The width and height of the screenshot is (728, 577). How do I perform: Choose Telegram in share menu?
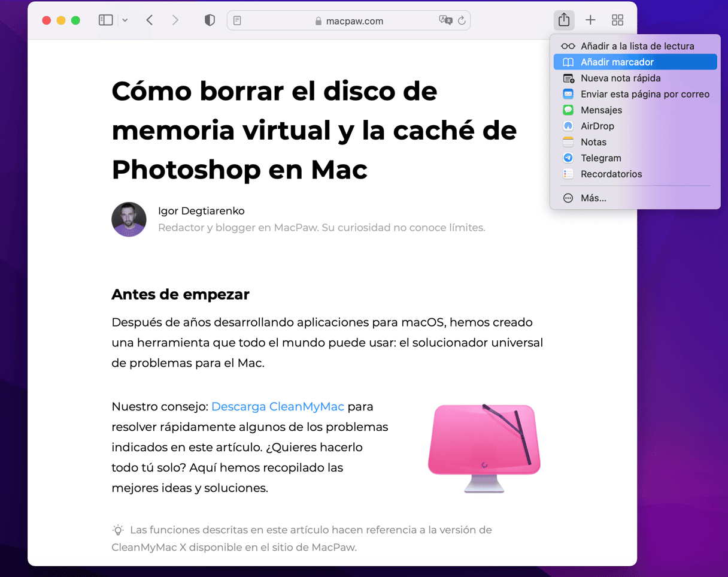tap(635, 158)
